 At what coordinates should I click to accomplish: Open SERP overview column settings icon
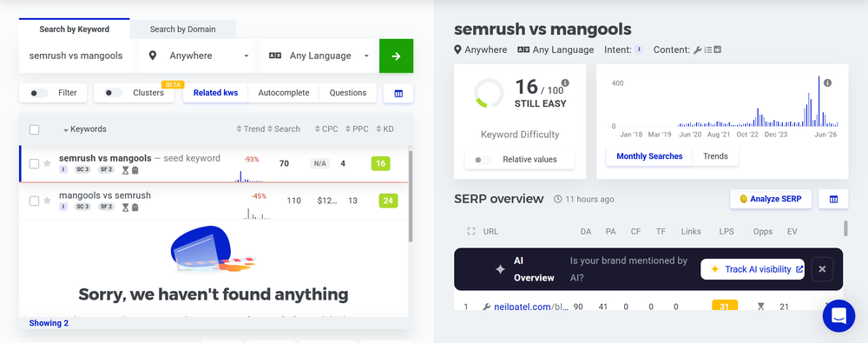click(833, 199)
